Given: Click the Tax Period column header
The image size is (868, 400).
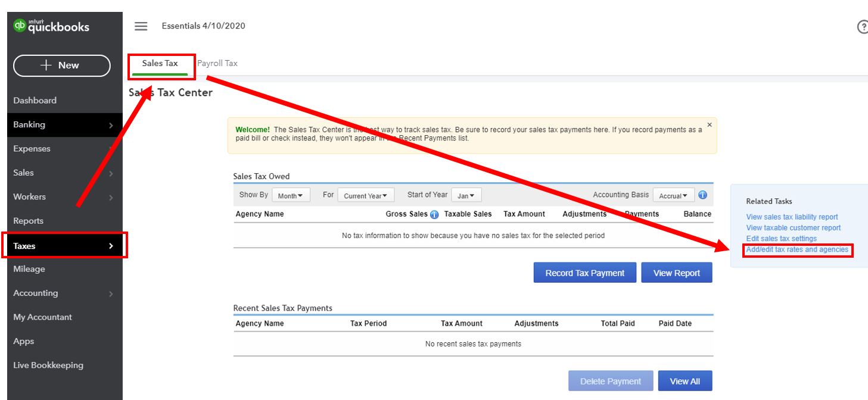Looking at the screenshot, I should [x=369, y=323].
